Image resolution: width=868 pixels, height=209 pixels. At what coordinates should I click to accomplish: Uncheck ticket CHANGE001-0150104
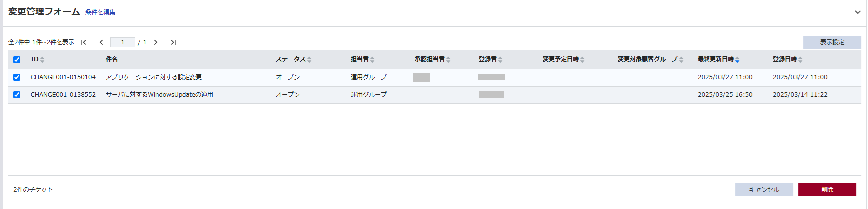coord(17,77)
